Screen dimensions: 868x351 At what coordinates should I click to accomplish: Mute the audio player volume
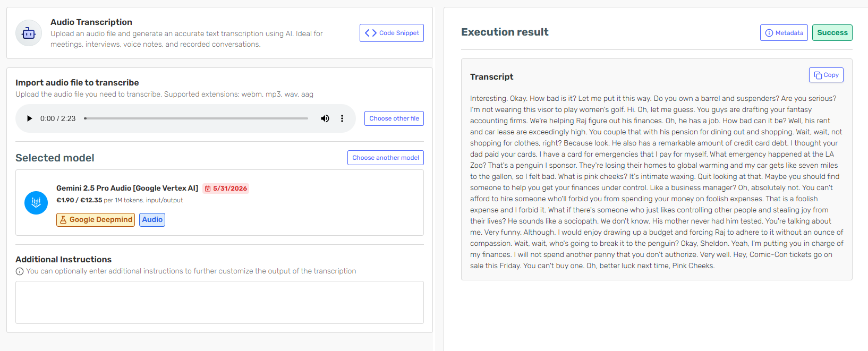tap(325, 118)
